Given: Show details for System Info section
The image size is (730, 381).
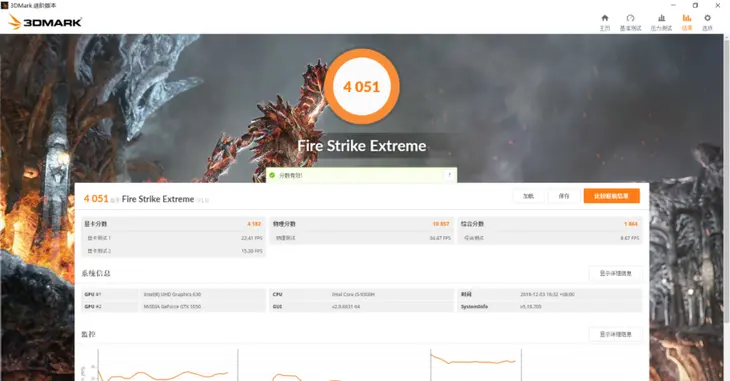Looking at the screenshot, I should tap(615, 273).
